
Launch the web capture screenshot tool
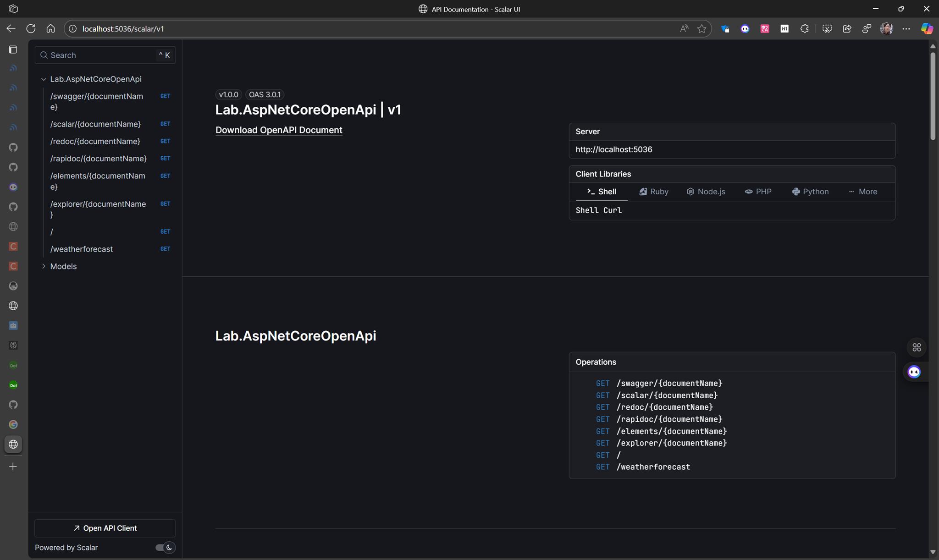tap(827, 28)
